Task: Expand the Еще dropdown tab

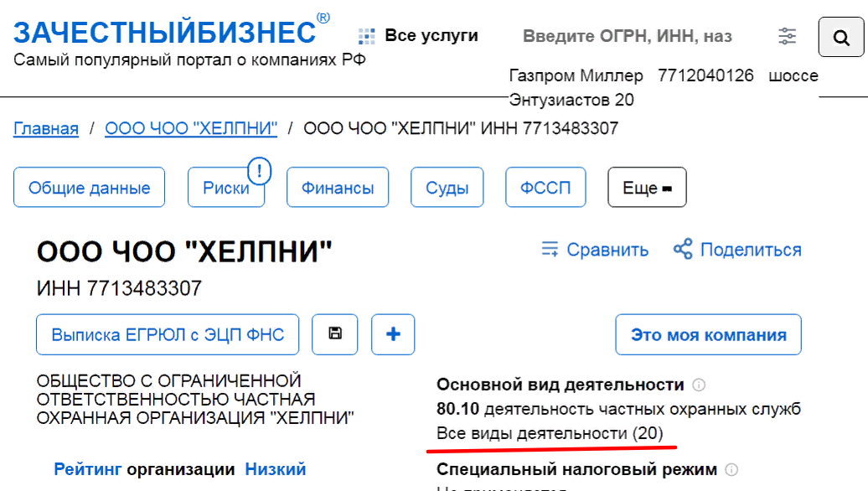Action: tap(647, 188)
